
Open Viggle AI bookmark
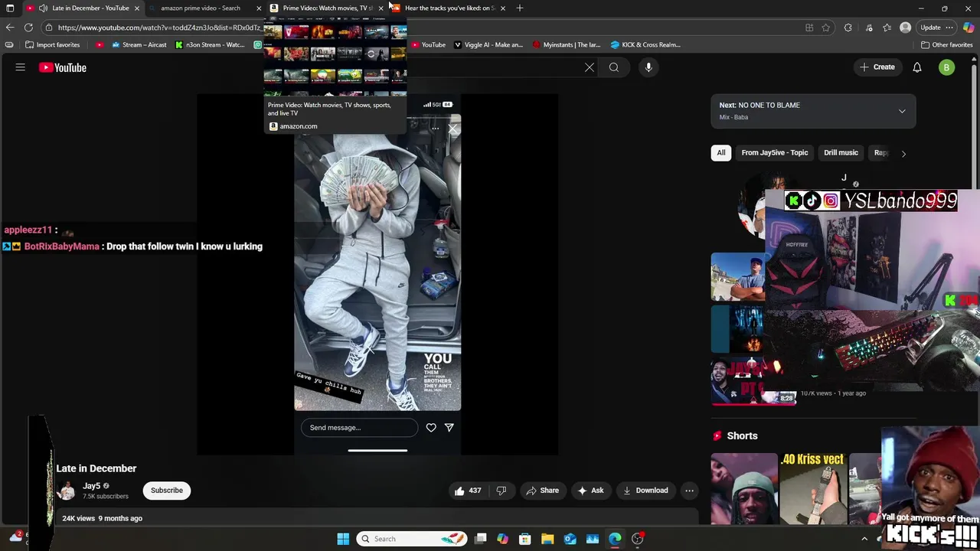488,44
